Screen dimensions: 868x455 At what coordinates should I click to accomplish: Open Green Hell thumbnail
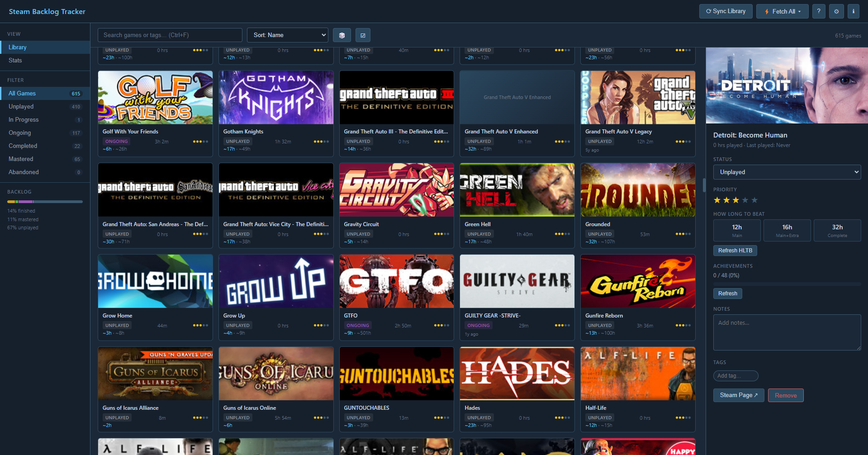tap(517, 190)
